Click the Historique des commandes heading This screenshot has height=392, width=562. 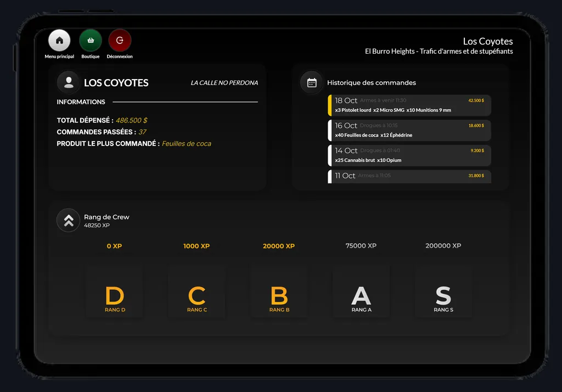pos(372,83)
